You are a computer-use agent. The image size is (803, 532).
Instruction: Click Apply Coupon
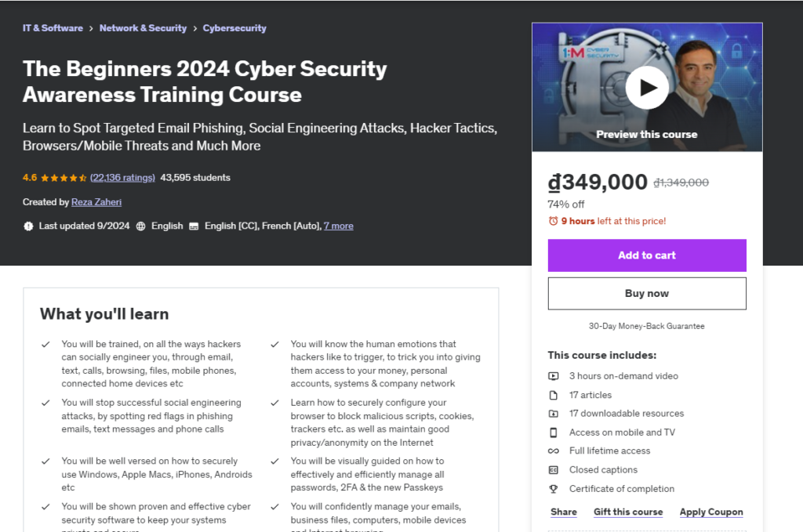coord(710,512)
